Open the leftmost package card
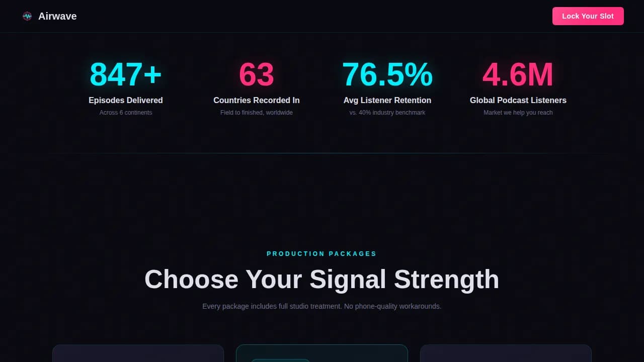The image size is (644, 362). click(138, 353)
